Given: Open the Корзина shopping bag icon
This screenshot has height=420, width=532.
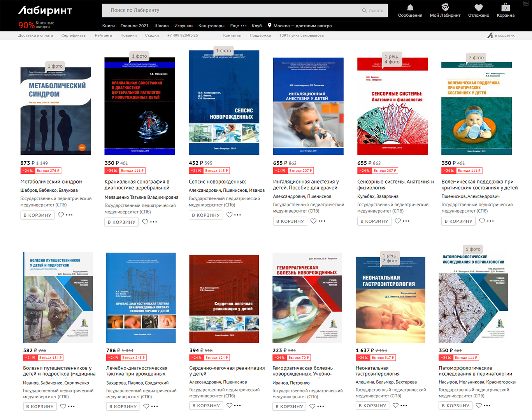Looking at the screenshot, I should [x=505, y=8].
